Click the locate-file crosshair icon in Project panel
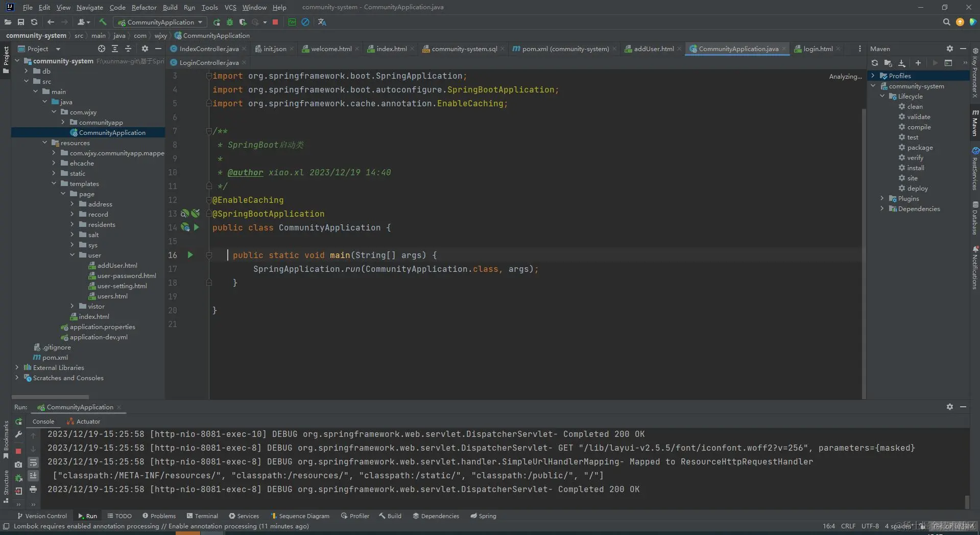Image resolution: width=980 pixels, height=535 pixels. (x=101, y=49)
